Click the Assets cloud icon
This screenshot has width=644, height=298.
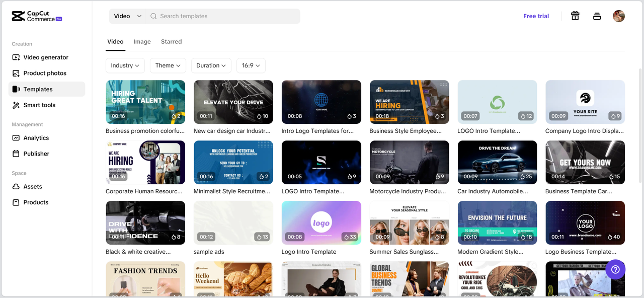(16, 186)
